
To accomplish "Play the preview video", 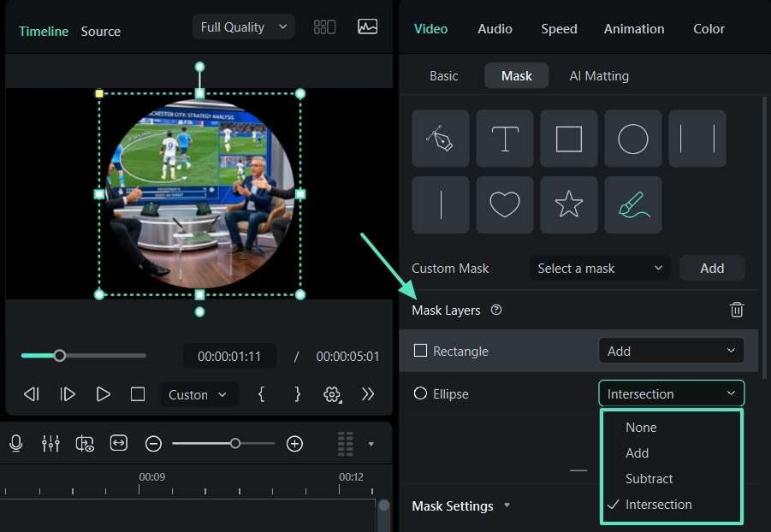I will (103, 394).
